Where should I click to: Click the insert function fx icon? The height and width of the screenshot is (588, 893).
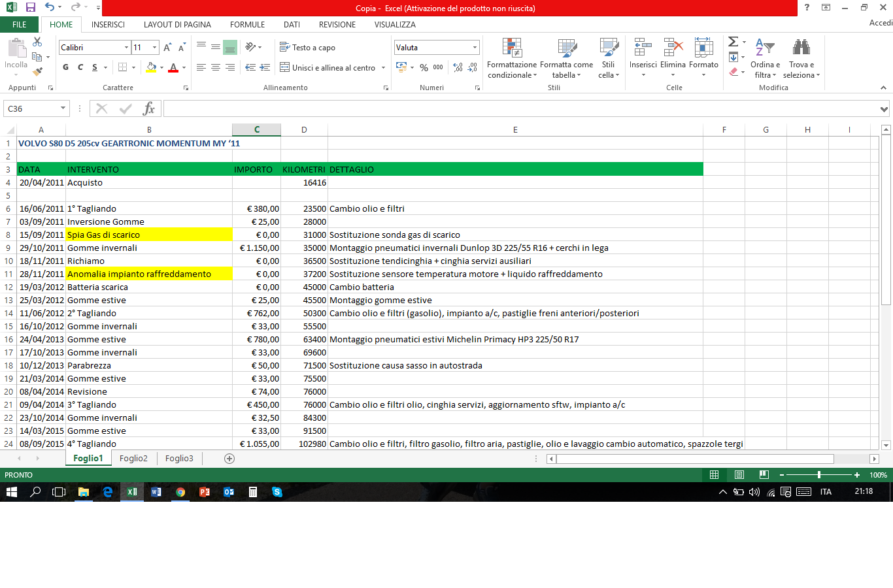(149, 108)
